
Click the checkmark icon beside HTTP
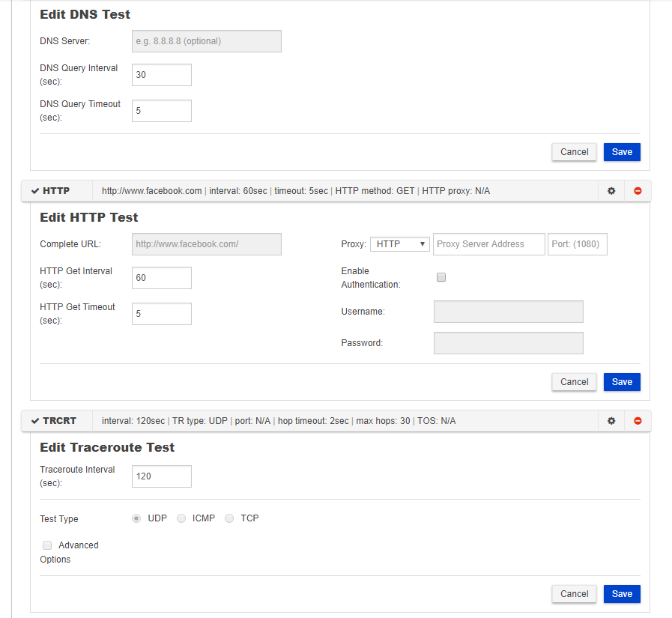coord(35,191)
